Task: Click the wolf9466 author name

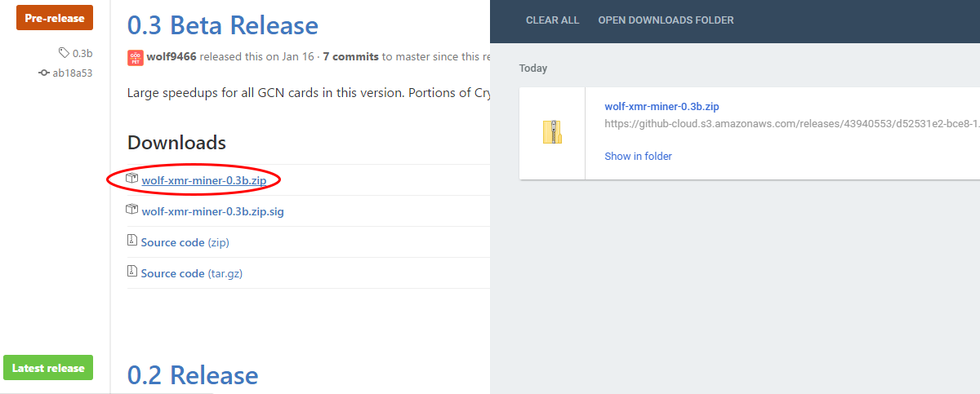Action: click(x=171, y=57)
